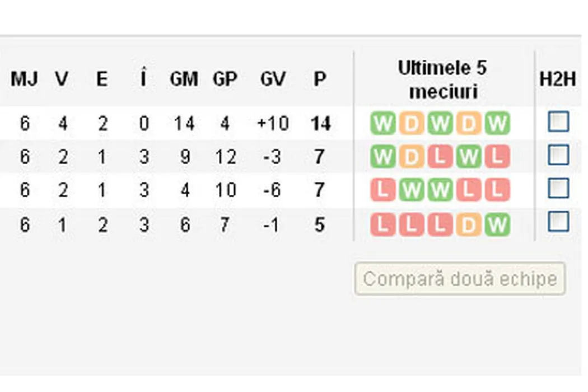Click the GM column header
Screen dimensions: 588x392
(184, 80)
